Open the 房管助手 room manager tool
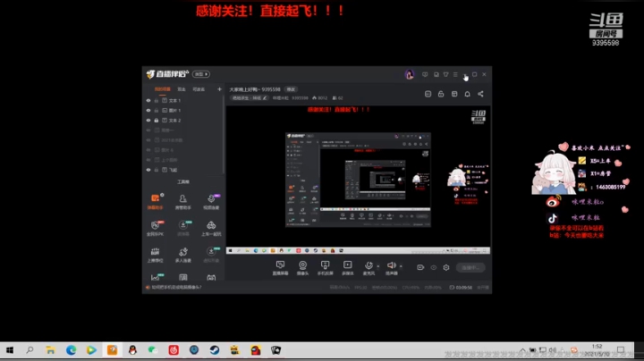 pos(182,201)
